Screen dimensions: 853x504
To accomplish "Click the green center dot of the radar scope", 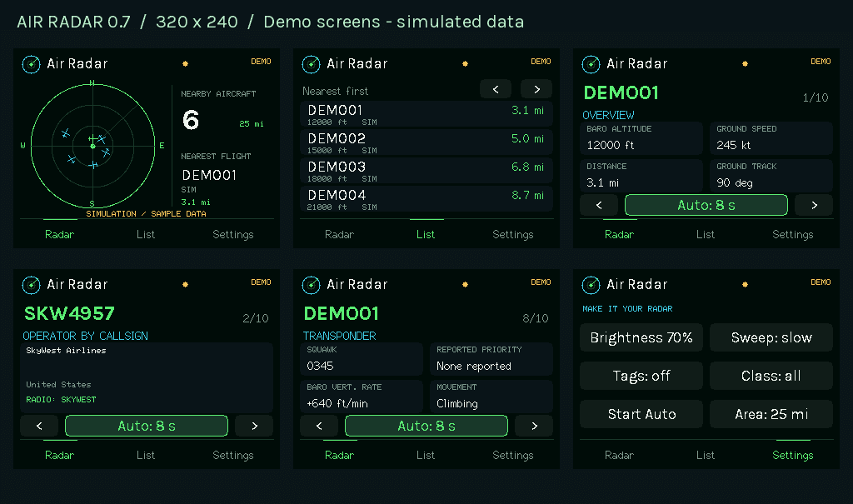I will [x=92, y=147].
